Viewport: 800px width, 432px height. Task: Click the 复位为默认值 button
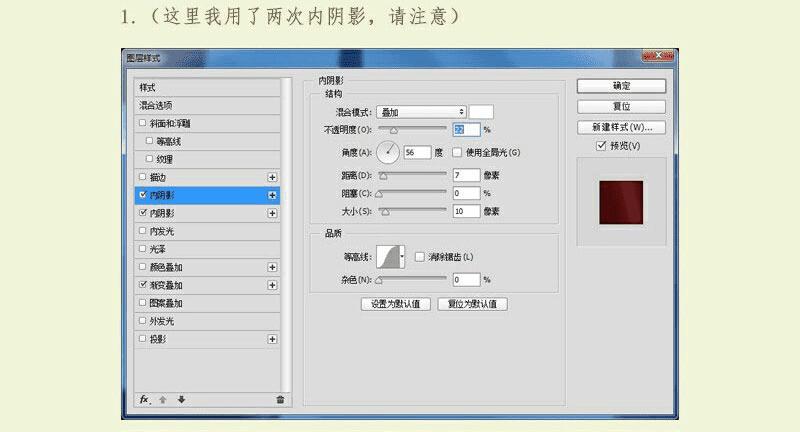(472, 304)
